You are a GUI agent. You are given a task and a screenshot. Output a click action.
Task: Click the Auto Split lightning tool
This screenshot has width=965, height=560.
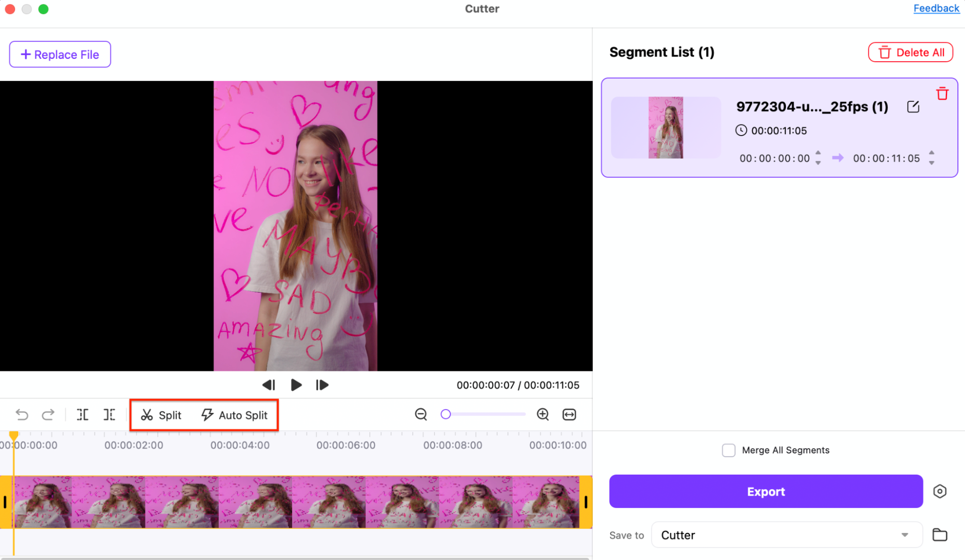[x=235, y=415]
